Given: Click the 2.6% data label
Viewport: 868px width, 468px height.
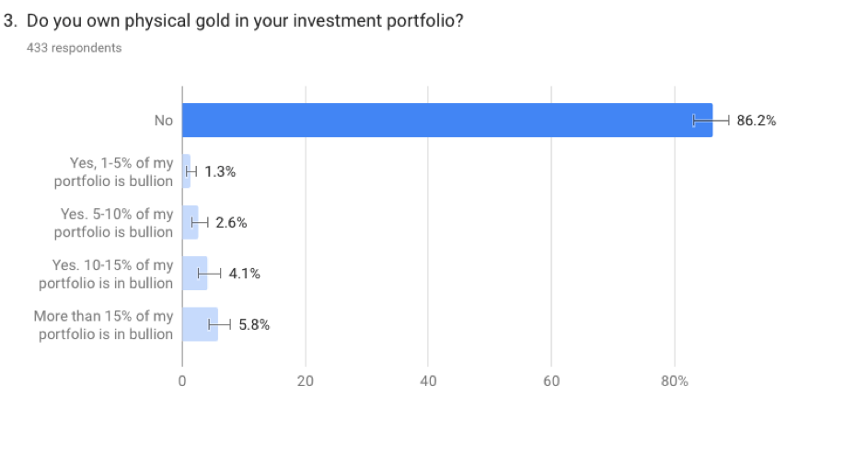Looking at the screenshot, I should (x=232, y=223).
